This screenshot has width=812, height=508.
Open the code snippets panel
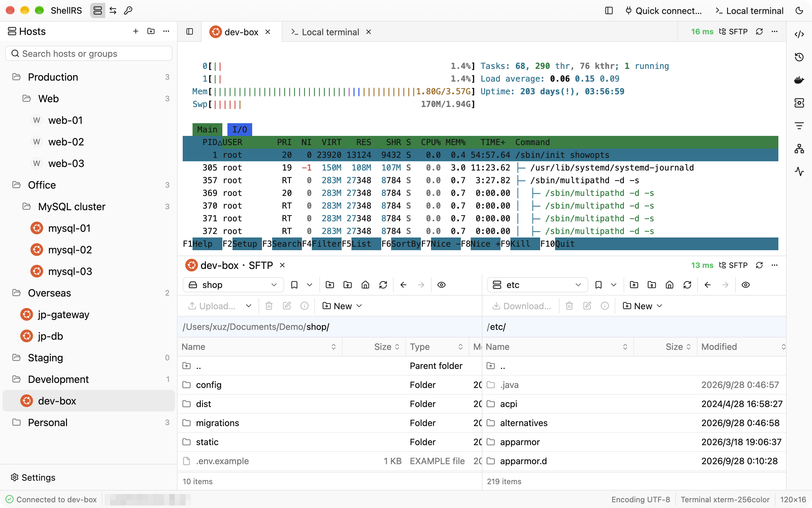pos(799,34)
